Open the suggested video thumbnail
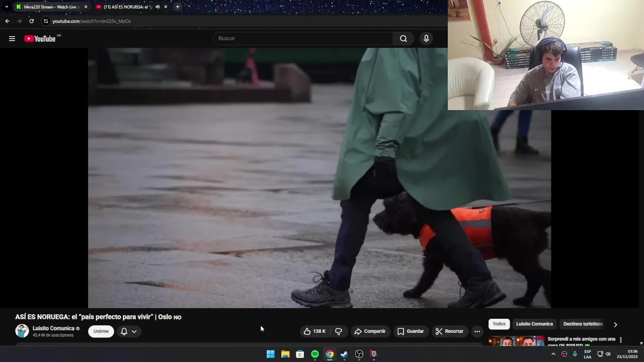The image size is (644, 362). click(x=516, y=341)
